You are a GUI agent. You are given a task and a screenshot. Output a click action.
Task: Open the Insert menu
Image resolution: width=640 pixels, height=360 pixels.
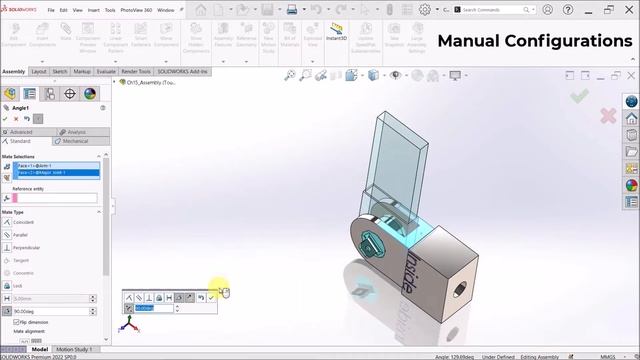coord(93,10)
